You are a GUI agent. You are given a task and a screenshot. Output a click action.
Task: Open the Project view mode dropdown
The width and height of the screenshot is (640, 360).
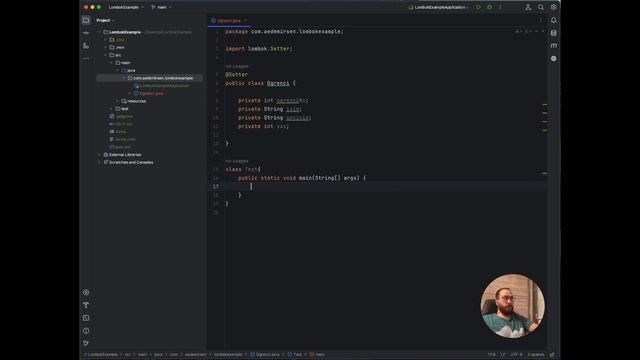(105, 20)
